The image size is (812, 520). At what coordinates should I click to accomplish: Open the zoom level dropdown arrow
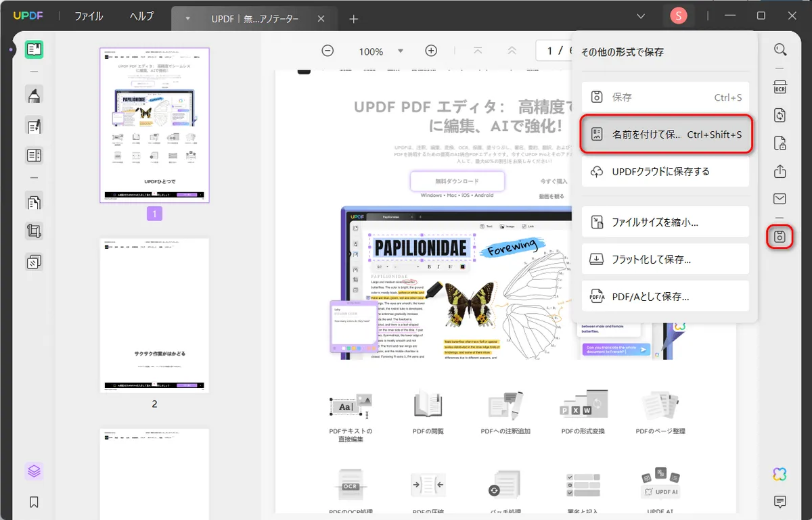401,51
